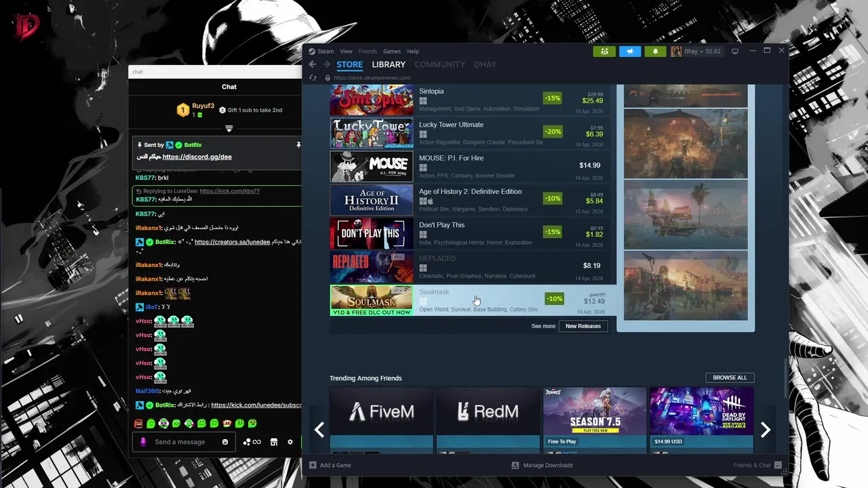The height and width of the screenshot is (488, 868).
Task: Go back with the Steam back arrow
Action: 313,64
